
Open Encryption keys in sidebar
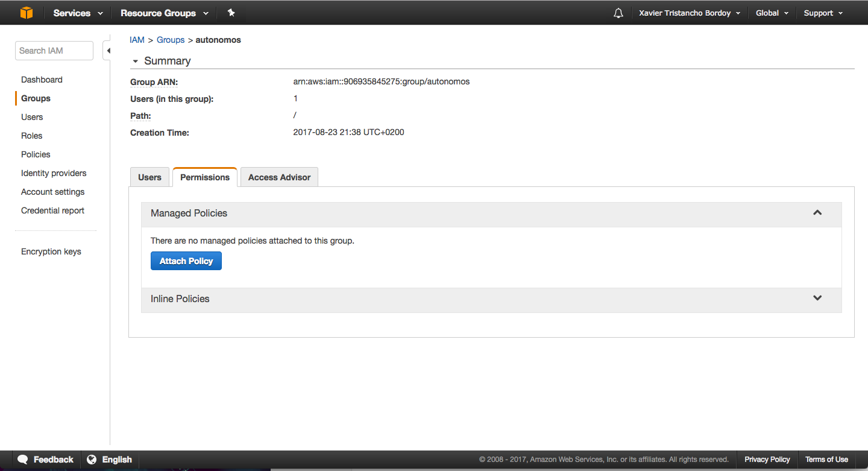[51, 251]
